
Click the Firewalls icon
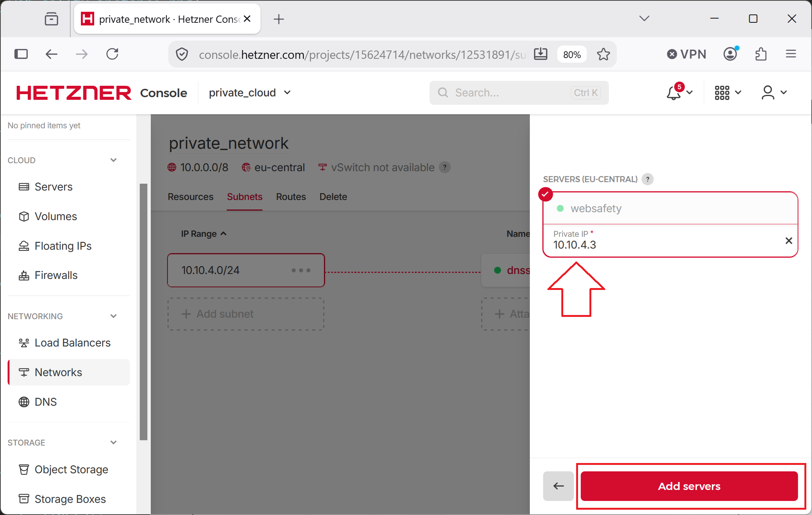pos(24,275)
